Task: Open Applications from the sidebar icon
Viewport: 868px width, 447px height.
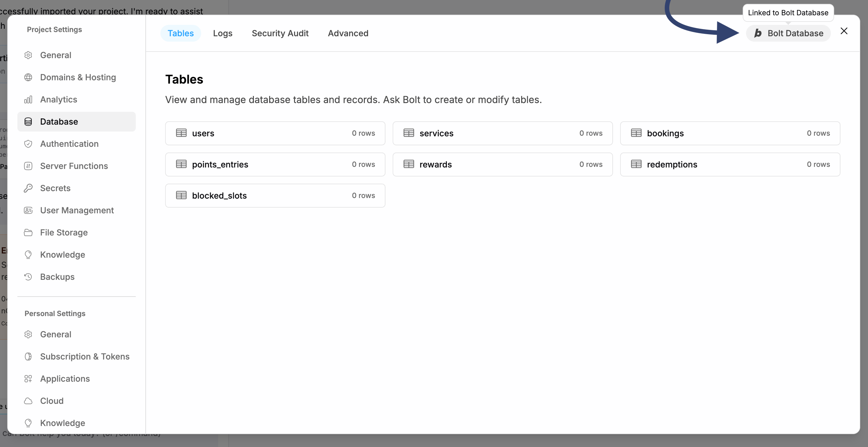Action: pos(28,378)
